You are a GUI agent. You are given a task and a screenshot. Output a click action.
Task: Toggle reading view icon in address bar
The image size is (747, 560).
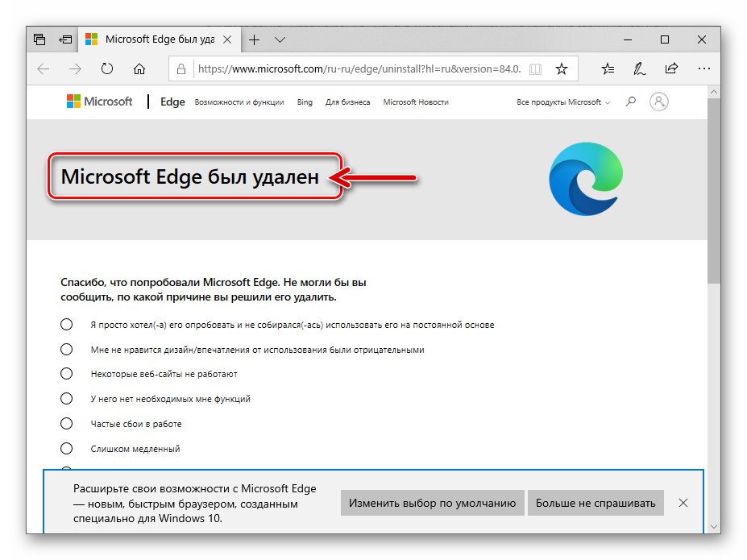coord(536,69)
